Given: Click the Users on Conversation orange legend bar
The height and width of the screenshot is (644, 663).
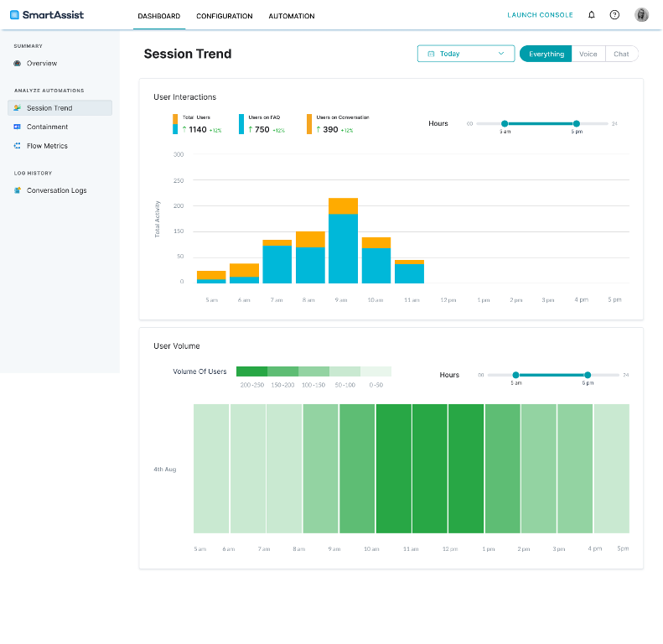Looking at the screenshot, I should point(309,124).
